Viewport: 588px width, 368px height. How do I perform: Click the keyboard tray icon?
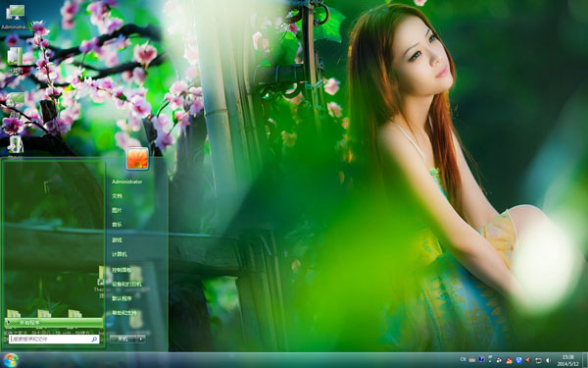[472, 360]
